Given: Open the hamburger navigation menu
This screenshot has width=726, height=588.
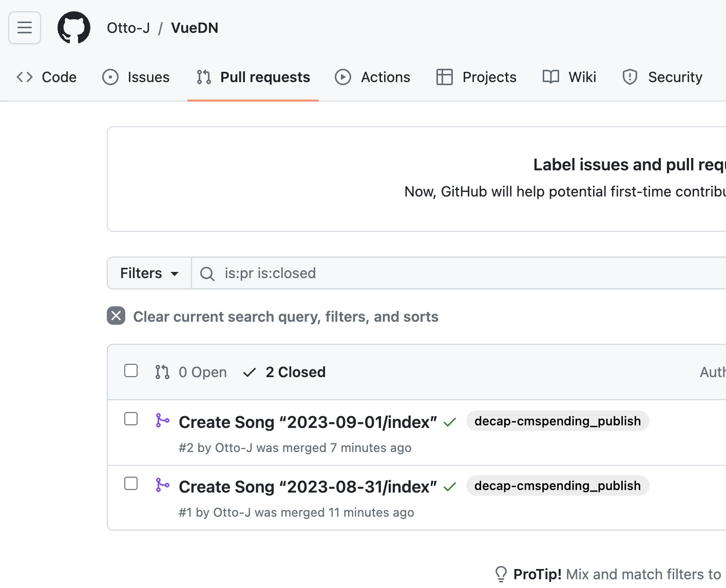Looking at the screenshot, I should (25, 28).
